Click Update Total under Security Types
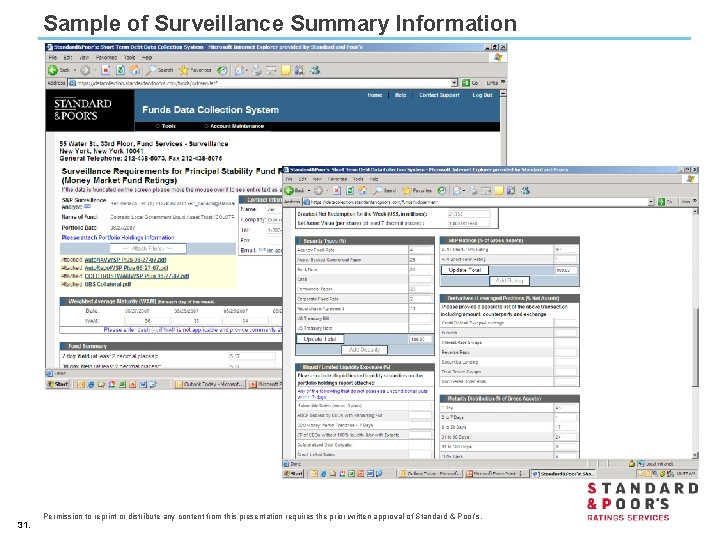 coord(320,339)
